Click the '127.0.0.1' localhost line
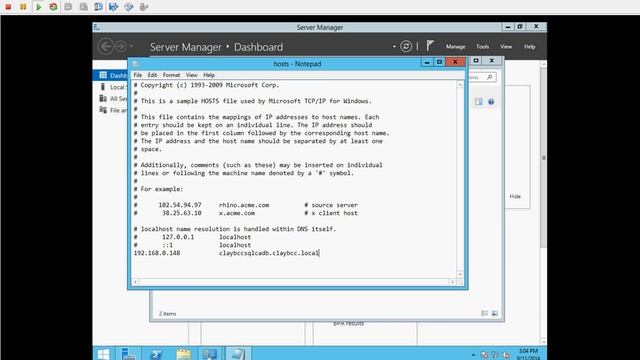Viewport: 640px width, 360px height. (x=192, y=237)
